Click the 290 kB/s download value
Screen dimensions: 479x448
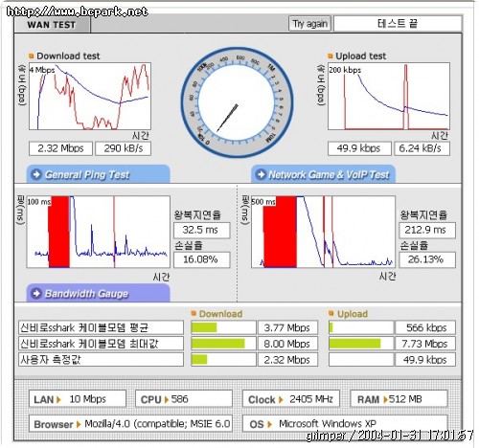(123, 148)
